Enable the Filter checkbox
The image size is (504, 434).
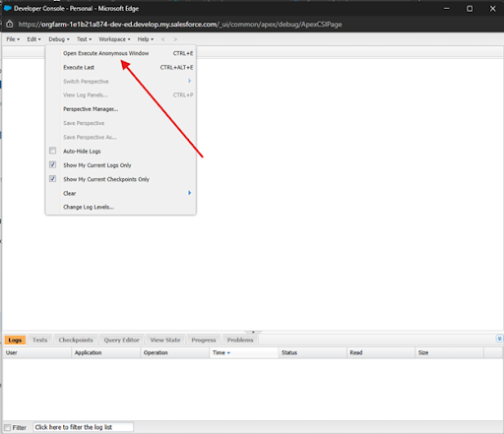7,427
